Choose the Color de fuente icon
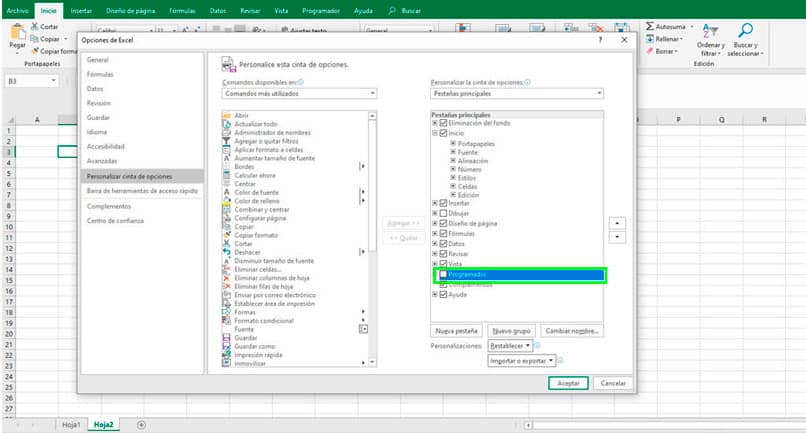The width and height of the screenshot is (806, 433). click(x=226, y=192)
